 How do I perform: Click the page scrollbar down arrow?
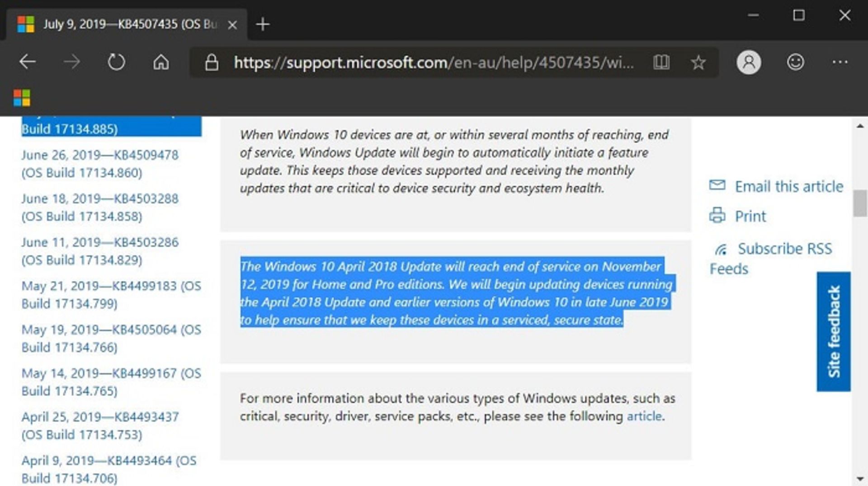click(860, 478)
